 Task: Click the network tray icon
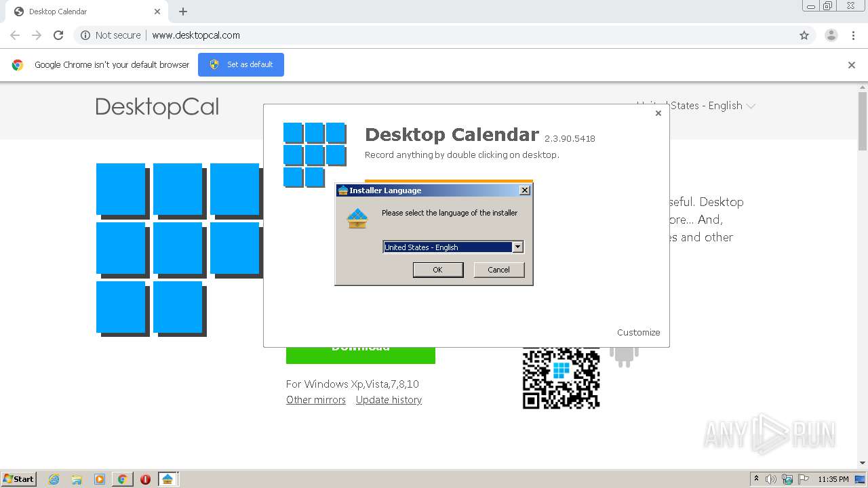pyautogui.click(x=787, y=479)
